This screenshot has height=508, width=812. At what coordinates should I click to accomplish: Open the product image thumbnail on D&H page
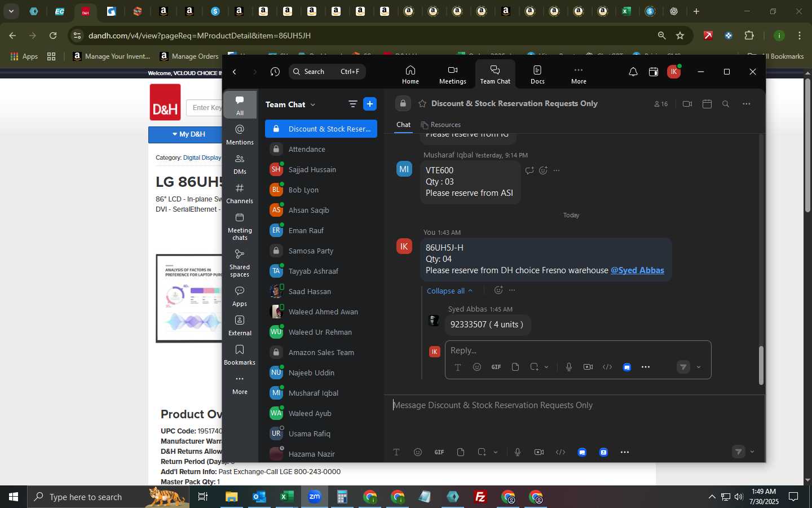(189, 298)
